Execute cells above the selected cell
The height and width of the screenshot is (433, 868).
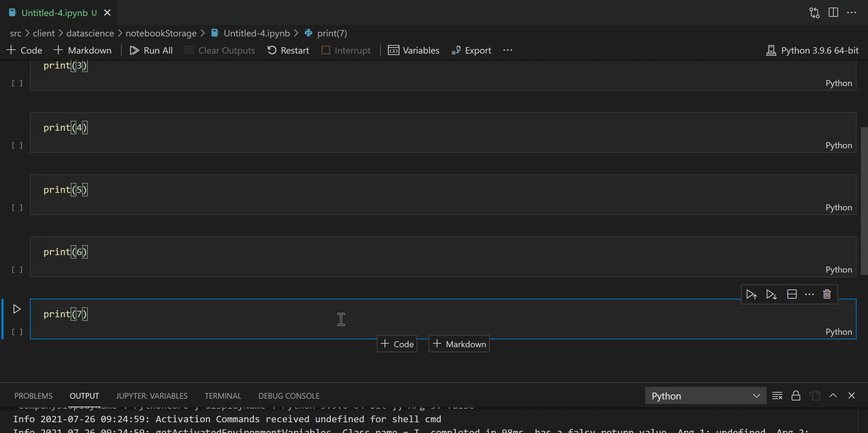coord(752,294)
